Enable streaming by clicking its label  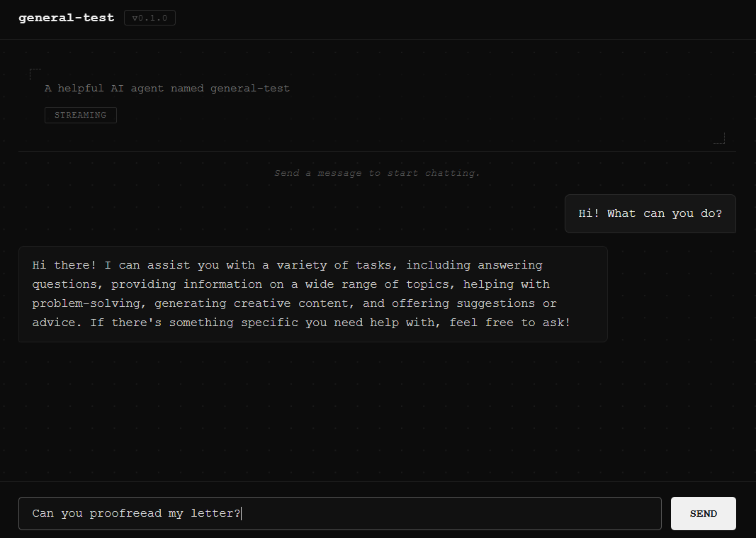pyautogui.click(x=80, y=115)
